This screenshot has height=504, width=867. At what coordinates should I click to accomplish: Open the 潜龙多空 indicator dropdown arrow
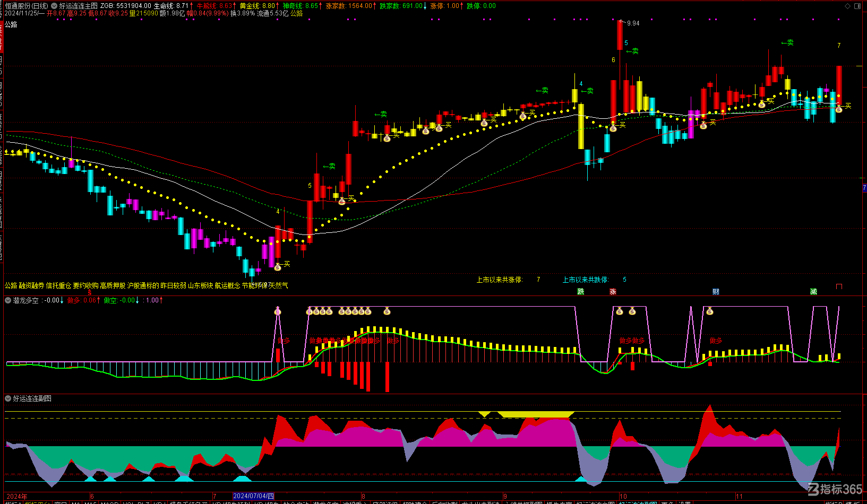click(x=8, y=300)
